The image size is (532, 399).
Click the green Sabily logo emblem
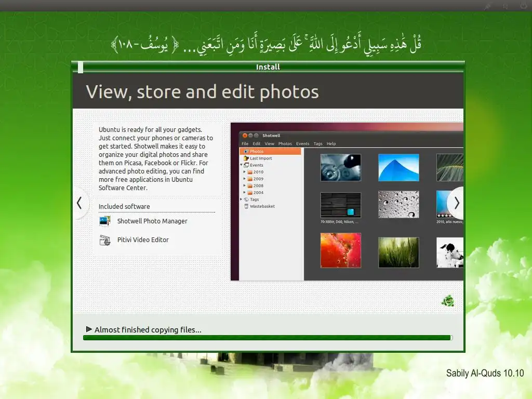click(447, 301)
